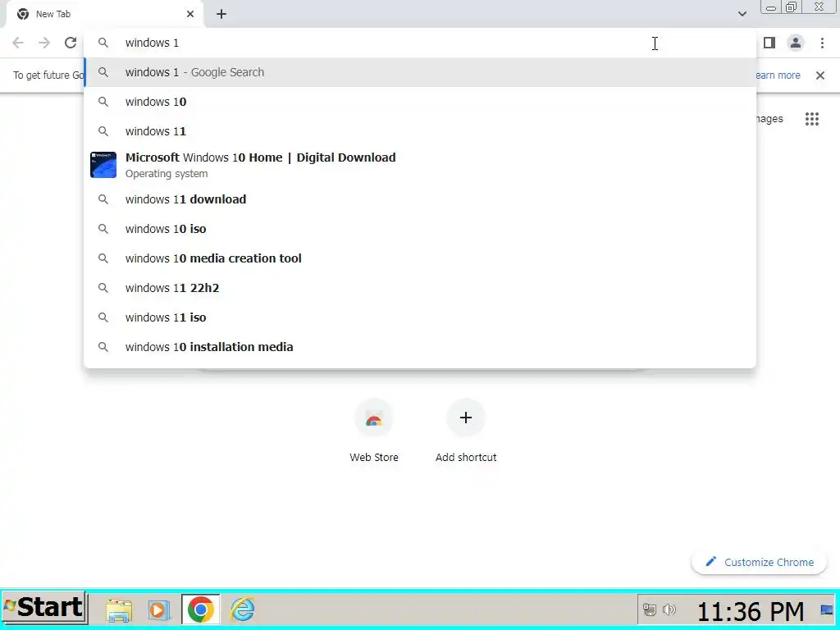
Task: Choose 'windows 10 iso' suggestion
Action: coord(420,229)
